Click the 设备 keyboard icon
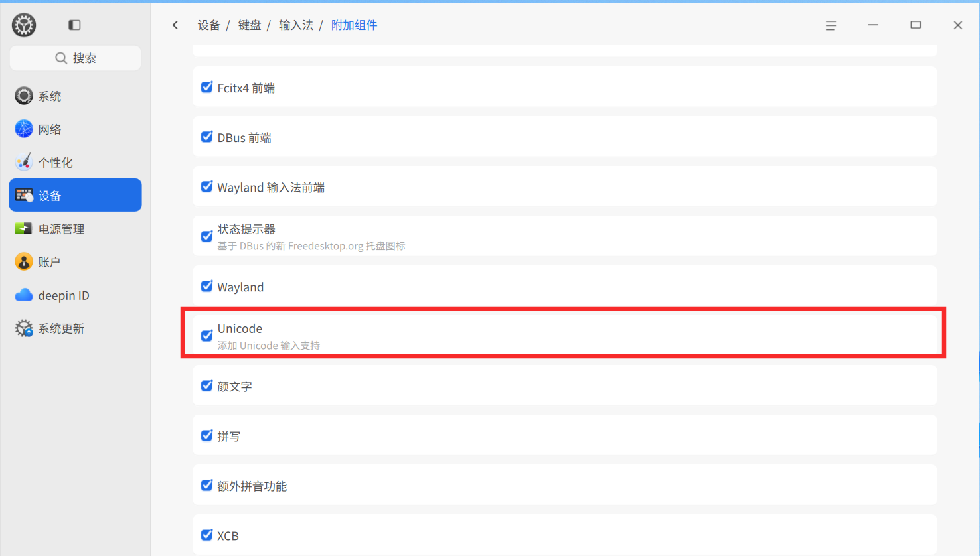The image size is (980, 556). pyautogui.click(x=24, y=195)
